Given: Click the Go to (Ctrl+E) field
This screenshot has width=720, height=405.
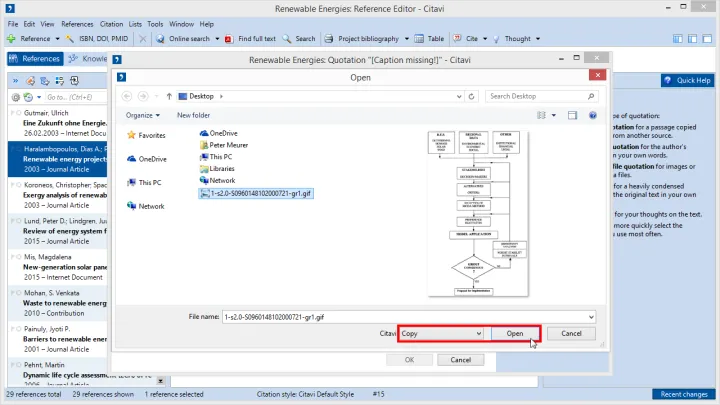Looking at the screenshot, I should click(76, 97).
